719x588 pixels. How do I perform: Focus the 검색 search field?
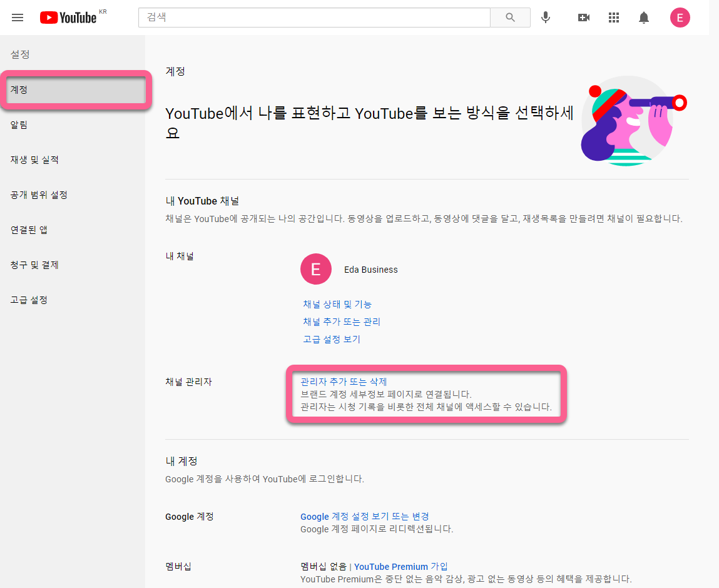click(x=314, y=18)
